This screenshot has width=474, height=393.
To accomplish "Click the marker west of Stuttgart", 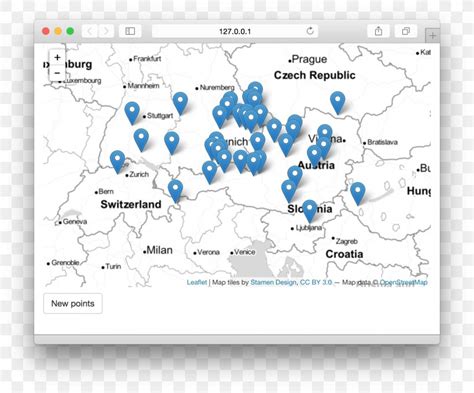I will point(132,113).
